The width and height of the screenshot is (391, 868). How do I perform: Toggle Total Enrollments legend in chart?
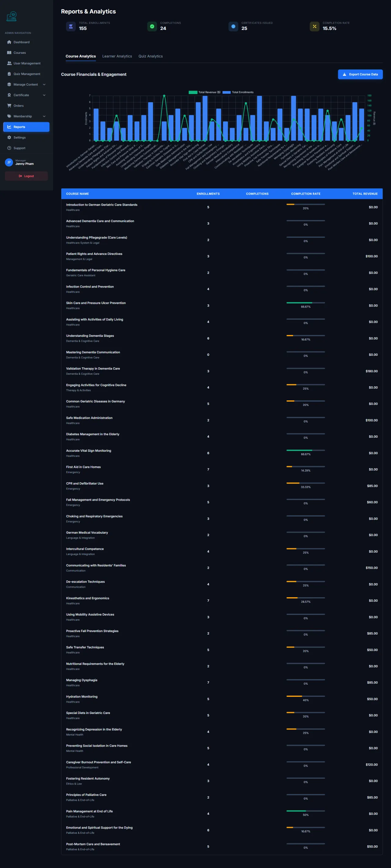pos(238,92)
